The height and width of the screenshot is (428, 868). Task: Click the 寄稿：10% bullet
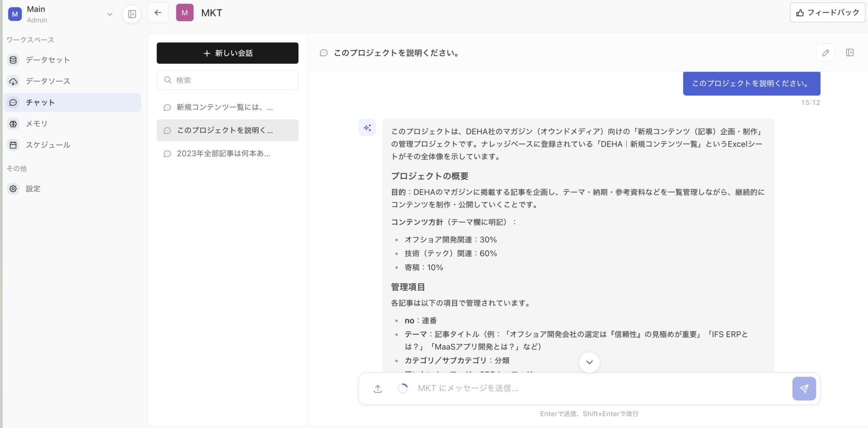pyautogui.click(x=424, y=267)
